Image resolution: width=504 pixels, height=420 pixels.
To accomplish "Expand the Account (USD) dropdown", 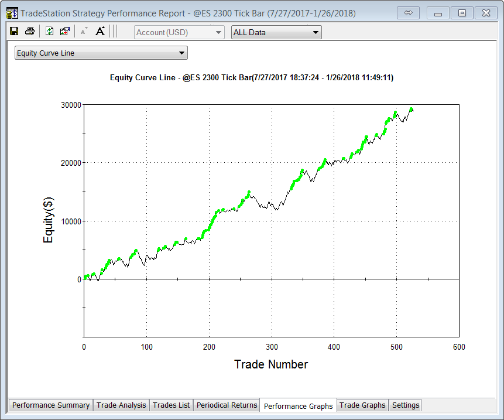I will (179, 32).
